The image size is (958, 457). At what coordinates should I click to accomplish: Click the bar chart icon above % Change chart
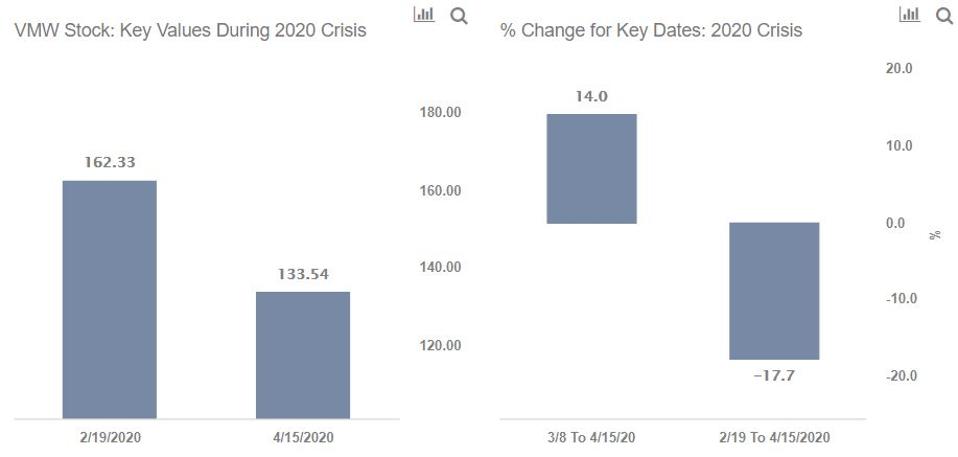[910, 16]
